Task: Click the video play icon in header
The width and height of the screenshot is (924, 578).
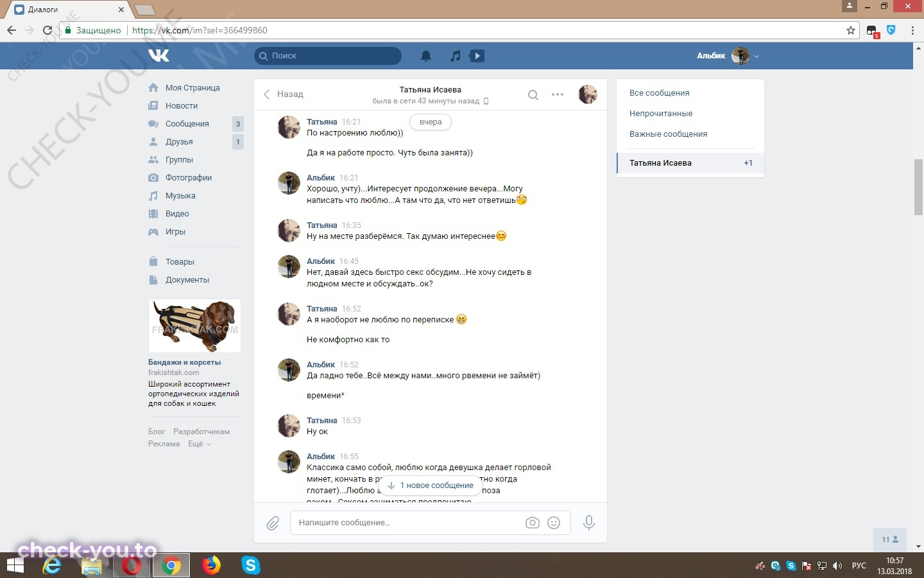Action: click(x=477, y=56)
